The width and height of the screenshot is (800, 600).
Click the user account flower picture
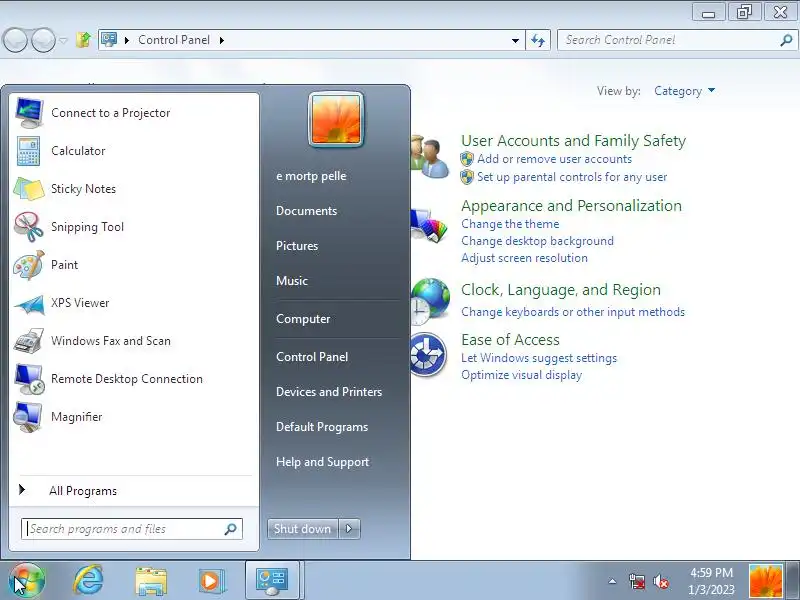click(x=336, y=119)
